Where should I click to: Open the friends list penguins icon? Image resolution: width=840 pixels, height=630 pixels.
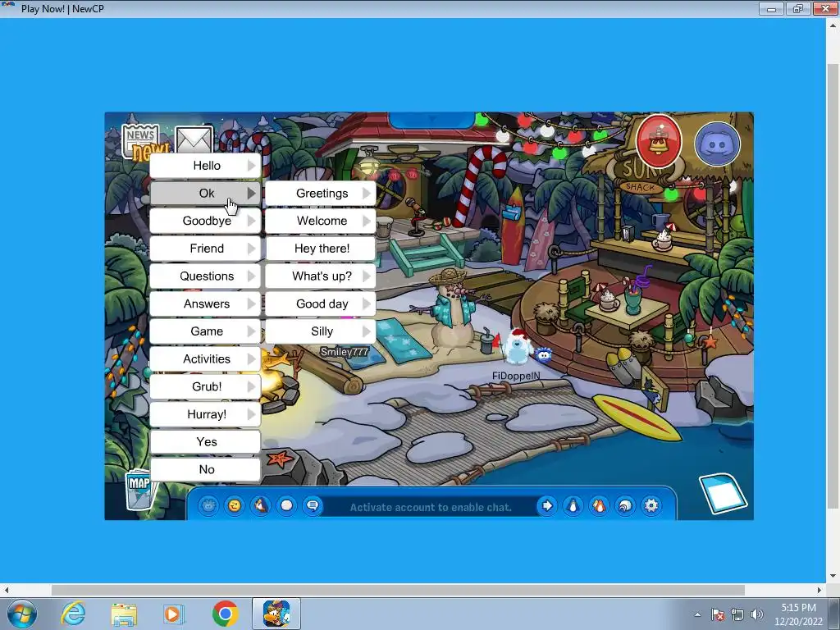tap(599, 505)
